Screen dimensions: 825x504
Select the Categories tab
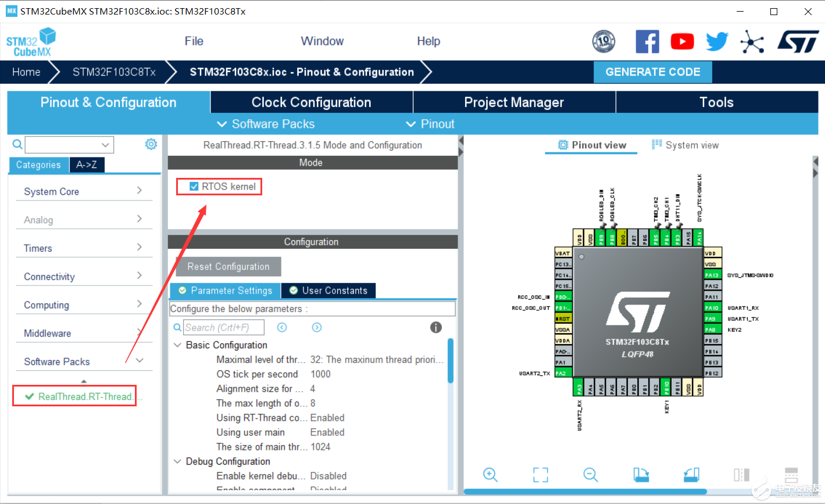[x=38, y=165]
